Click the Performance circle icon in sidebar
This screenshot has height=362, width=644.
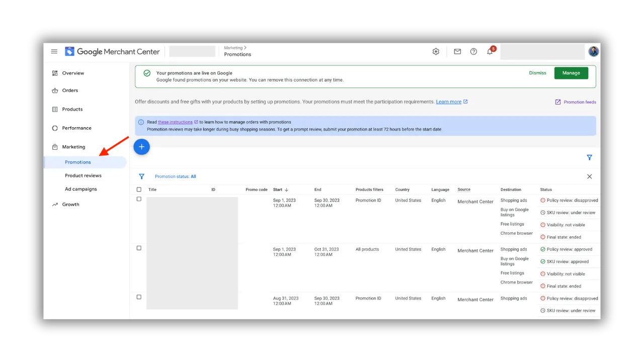[x=55, y=128]
